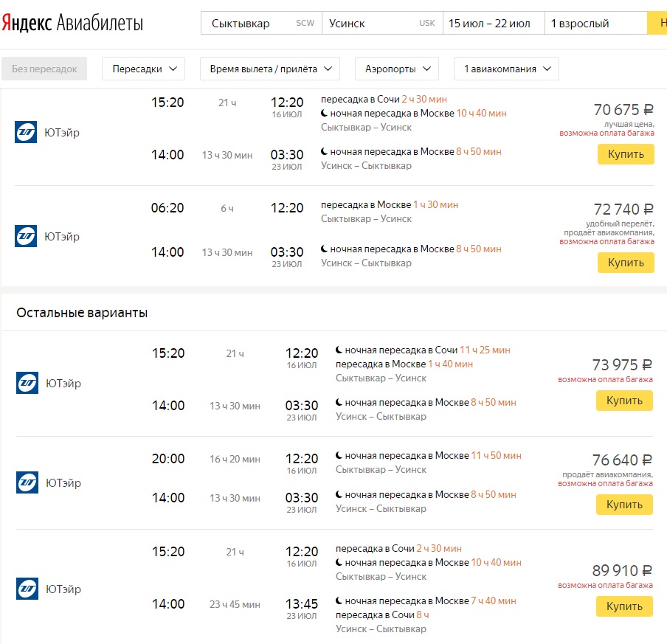This screenshot has width=667, height=644.
Task: Open the Пересадки dropdown filter
Action: coord(144,69)
